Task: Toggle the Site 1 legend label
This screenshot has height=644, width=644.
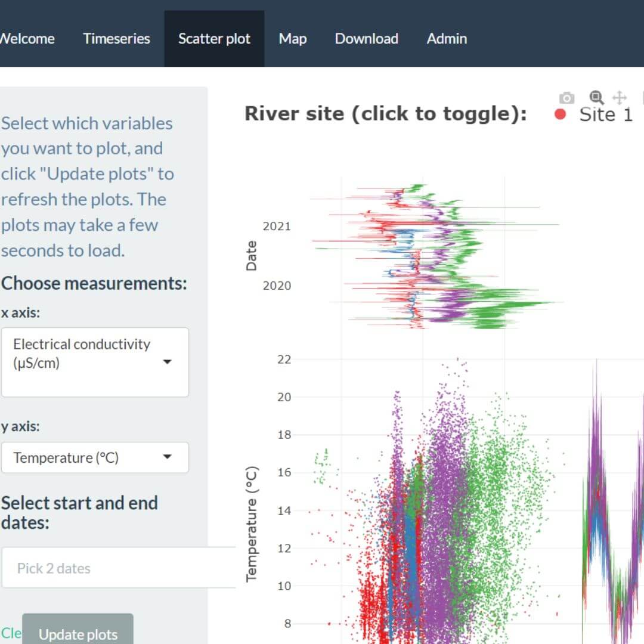Action: tap(605, 114)
